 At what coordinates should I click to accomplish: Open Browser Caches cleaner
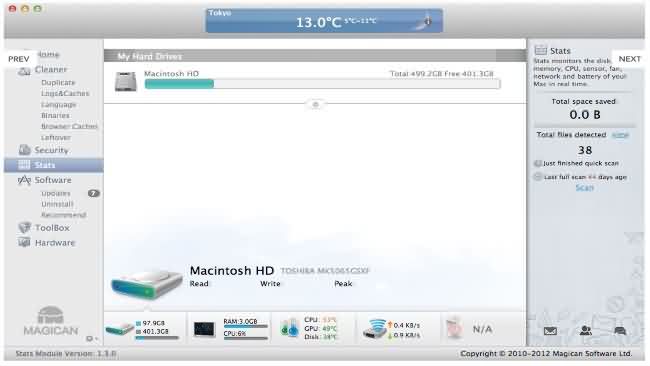coord(69,126)
